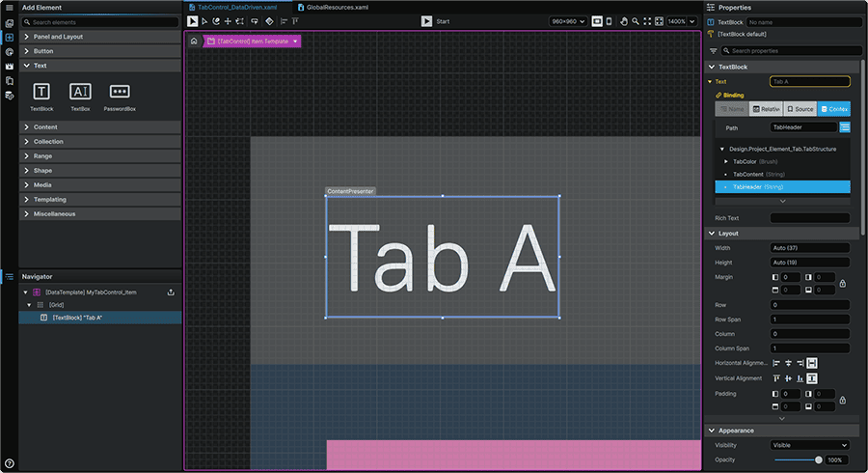Open the color palette sidebar icon
This screenshot has height=473, width=868.
(9, 52)
